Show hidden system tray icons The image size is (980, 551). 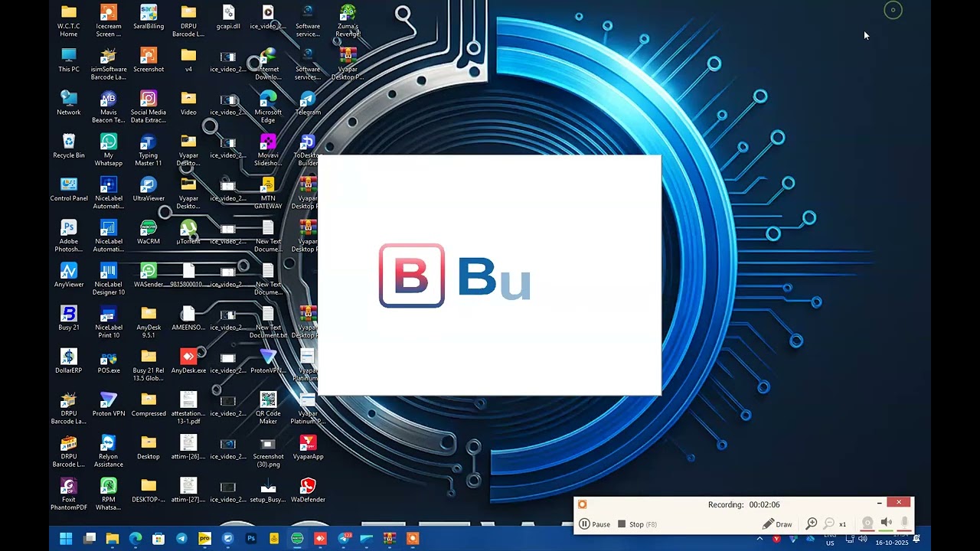tap(759, 539)
